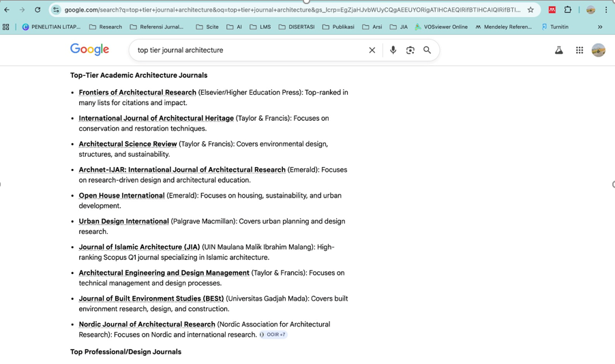Open the Google apps grid
This screenshot has height=364, width=615.
[x=580, y=50]
